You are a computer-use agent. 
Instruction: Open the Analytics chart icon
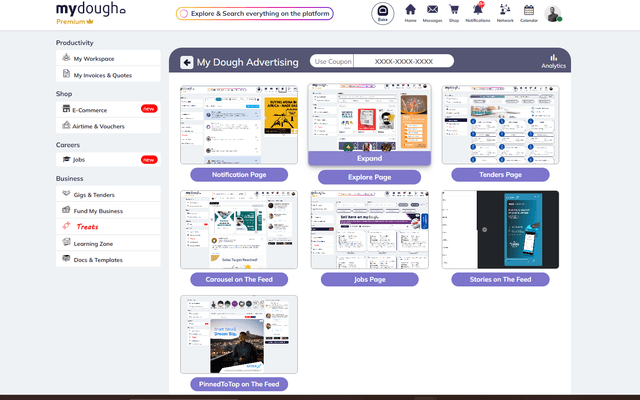553,61
